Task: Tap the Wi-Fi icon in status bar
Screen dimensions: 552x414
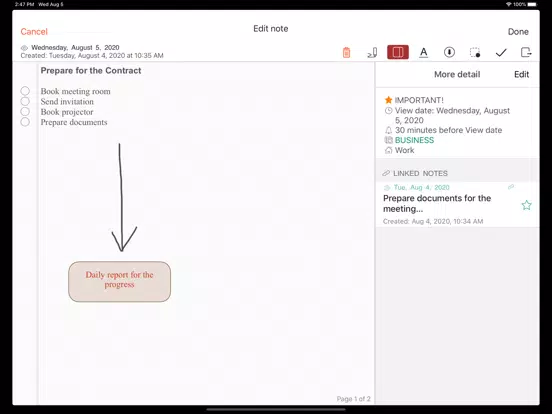Action: (508, 4)
